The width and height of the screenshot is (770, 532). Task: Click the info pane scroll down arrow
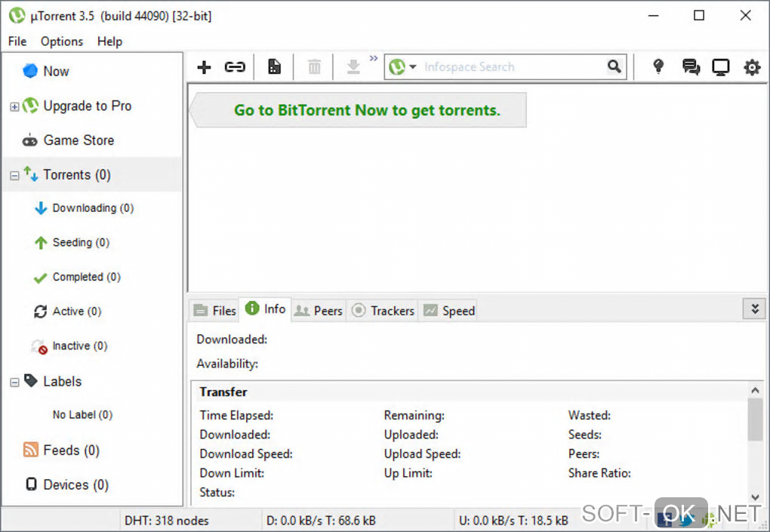point(755,497)
